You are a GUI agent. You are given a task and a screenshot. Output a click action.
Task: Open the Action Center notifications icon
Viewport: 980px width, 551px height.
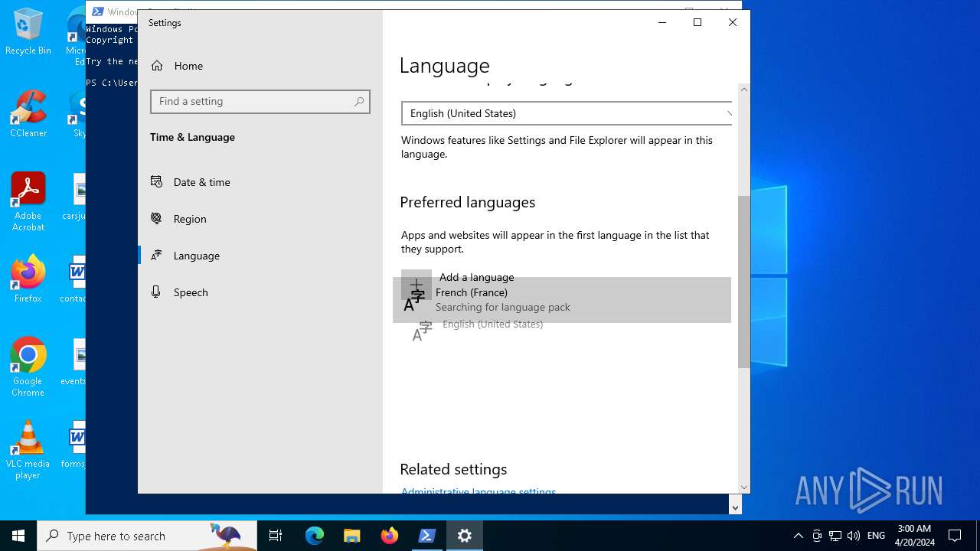[x=955, y=536]
